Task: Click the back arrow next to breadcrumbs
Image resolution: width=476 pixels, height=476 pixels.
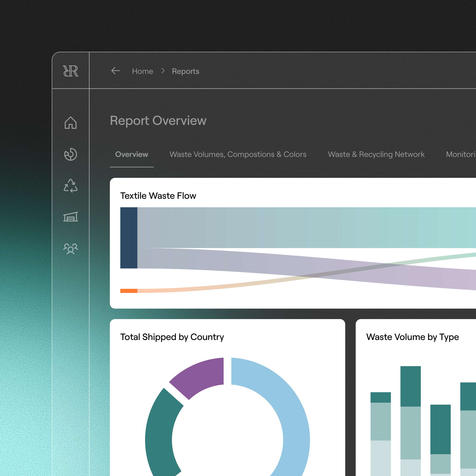Action: coord(116,71)
